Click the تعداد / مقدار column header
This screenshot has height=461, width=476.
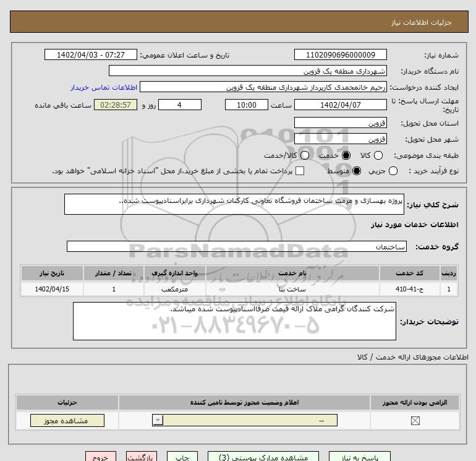[114, 273]
